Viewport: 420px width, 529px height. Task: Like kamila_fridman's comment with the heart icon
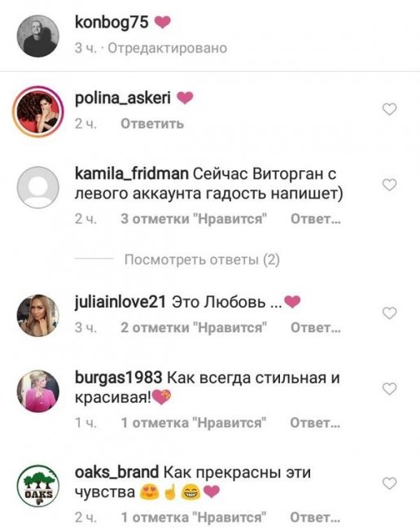(389, 185)
